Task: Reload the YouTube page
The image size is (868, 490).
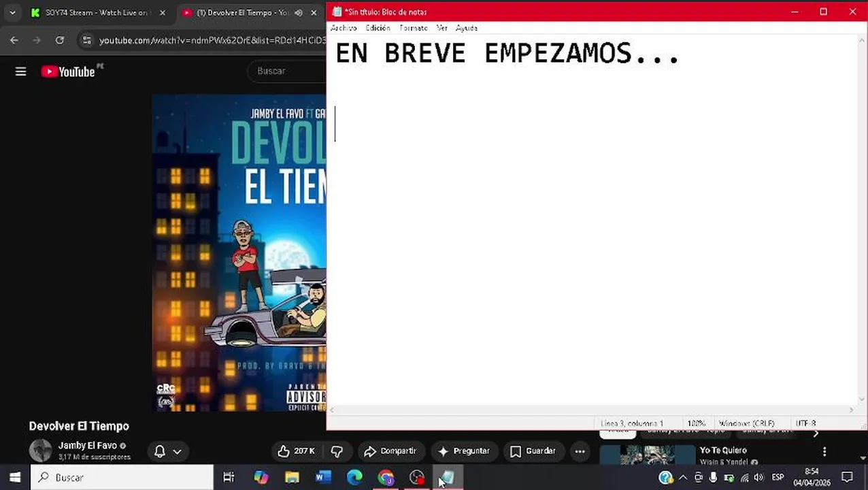Action: 60,40
